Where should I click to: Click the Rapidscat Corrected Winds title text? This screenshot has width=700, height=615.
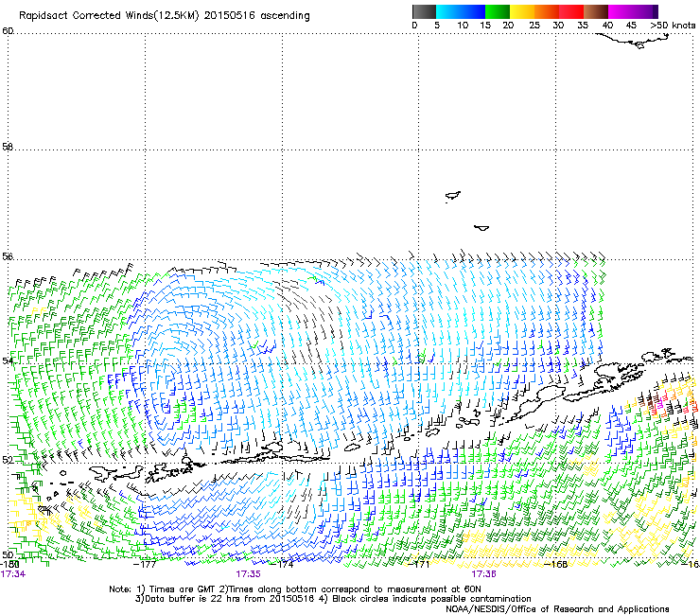pyautogui.click(x=165, y=15)
